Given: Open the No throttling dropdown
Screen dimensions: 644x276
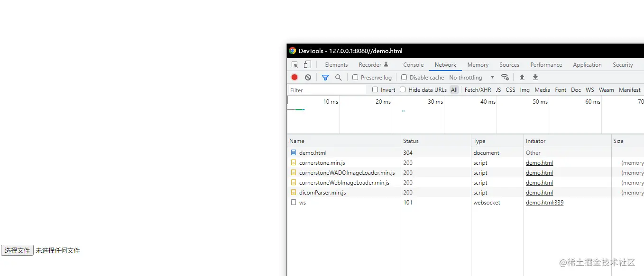Looking at the screenshot, I should point(471,77).
